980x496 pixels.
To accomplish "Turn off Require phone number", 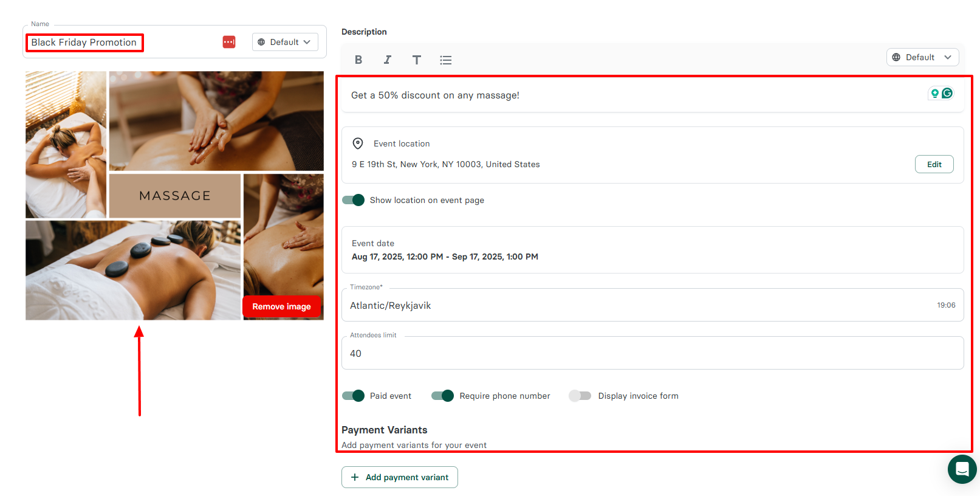I will pyautogui.click(x=442, y=396).
